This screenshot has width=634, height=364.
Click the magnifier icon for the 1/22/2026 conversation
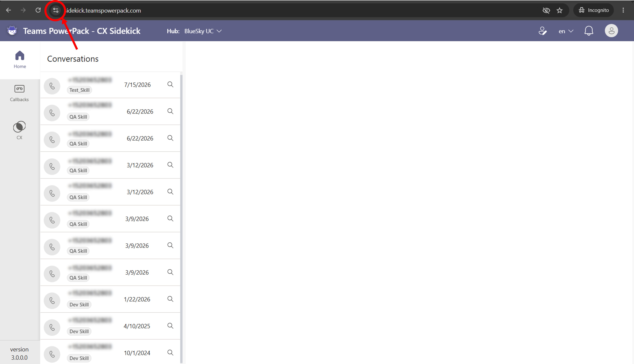[x=170, y=299]
